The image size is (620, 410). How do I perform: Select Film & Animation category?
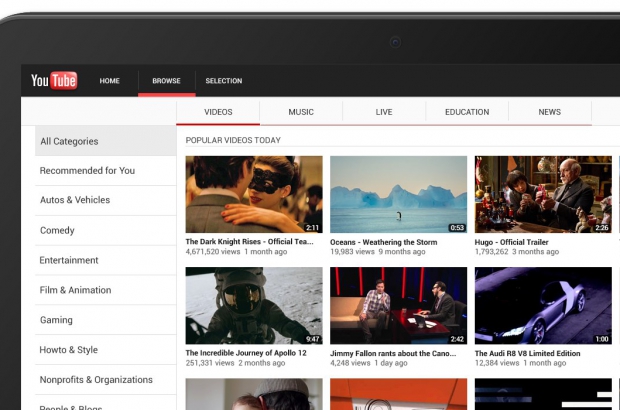coord(106,290)
